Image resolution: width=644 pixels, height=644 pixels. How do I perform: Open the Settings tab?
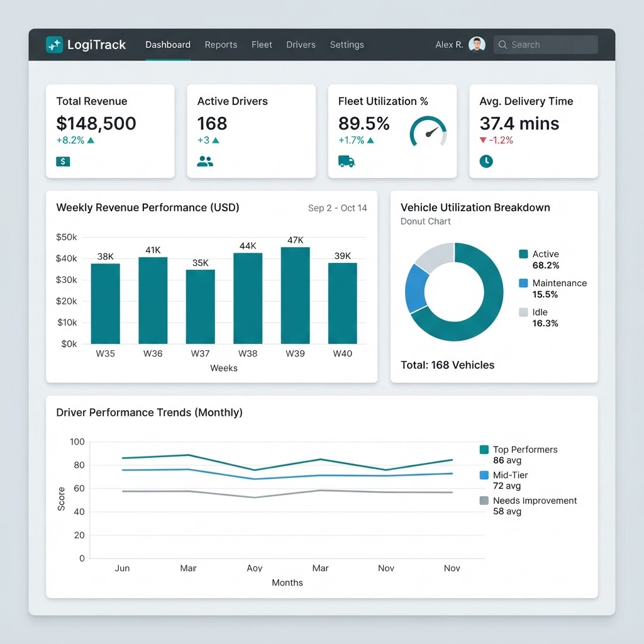coord(347,45)
